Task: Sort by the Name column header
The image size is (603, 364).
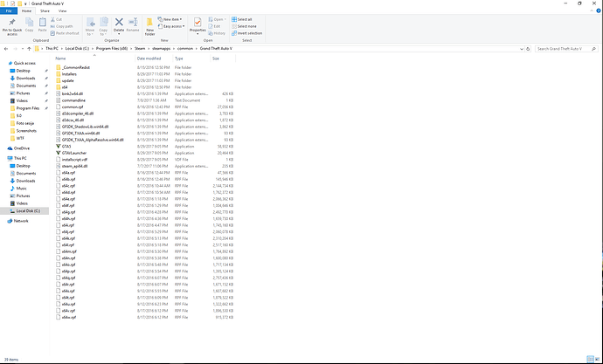Action: pyautogui.click(x=61, y=58)
